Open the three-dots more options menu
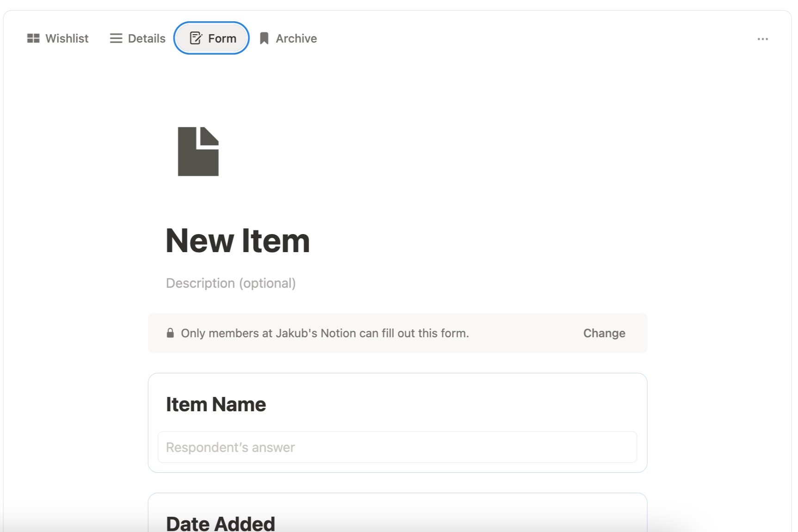798x532 pixels. [x=762, y=39]
